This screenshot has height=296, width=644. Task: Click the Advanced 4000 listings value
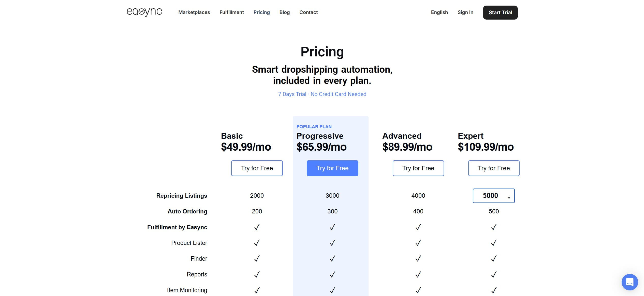click(x=418, y=196)
